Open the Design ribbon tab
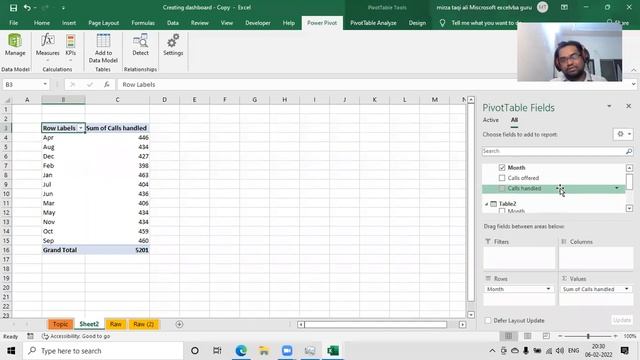Screen dimensions: 640x360 pos(417,23)
